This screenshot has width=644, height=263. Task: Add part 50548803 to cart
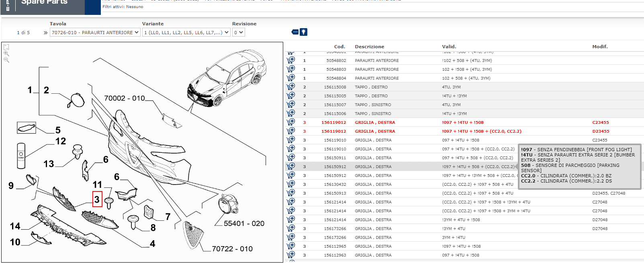coord(290,69)
